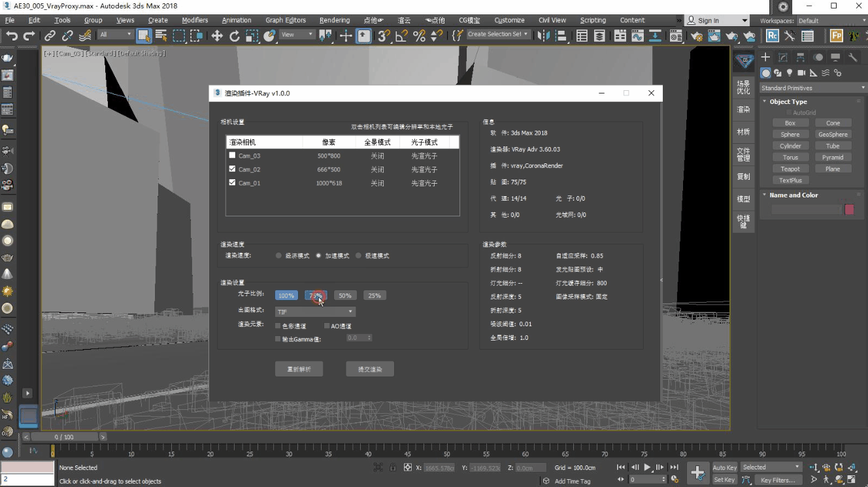The width and height of the screenshot is (868, 487).
Task: Open the 出图格式 TIF dropdown
Action: pos(315,312)
